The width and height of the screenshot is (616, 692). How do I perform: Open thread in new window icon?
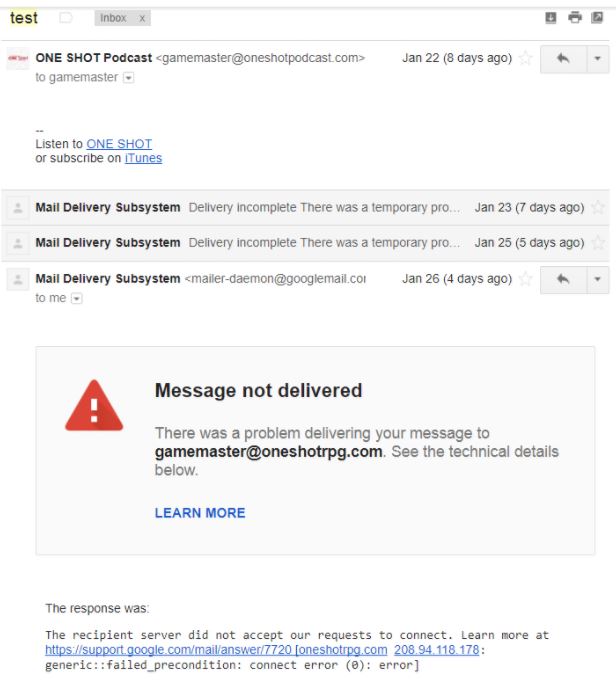[597, 18]
